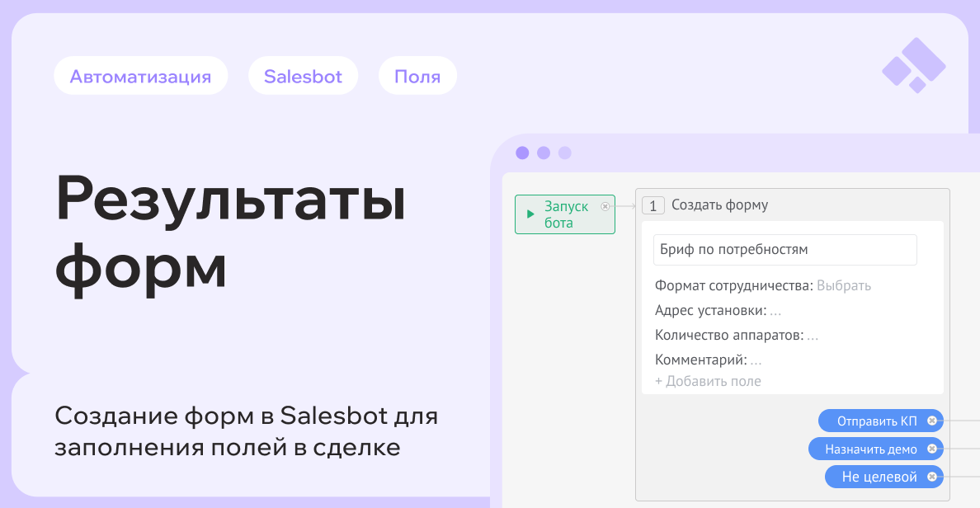This screenshot has height=508, width=980.
Task: Open the Выбрать selector for Формат сотрудничества
Action: (x=844, y=285)
